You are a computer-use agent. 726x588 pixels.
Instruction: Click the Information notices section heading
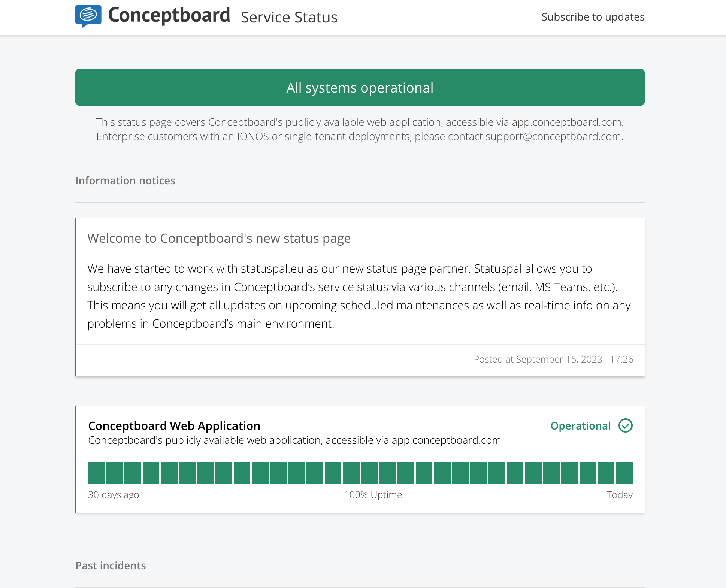coord(125,181)
